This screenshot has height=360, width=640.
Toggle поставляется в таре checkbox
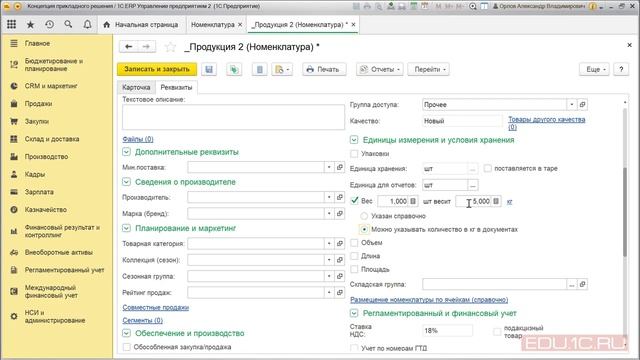point(487,168)
